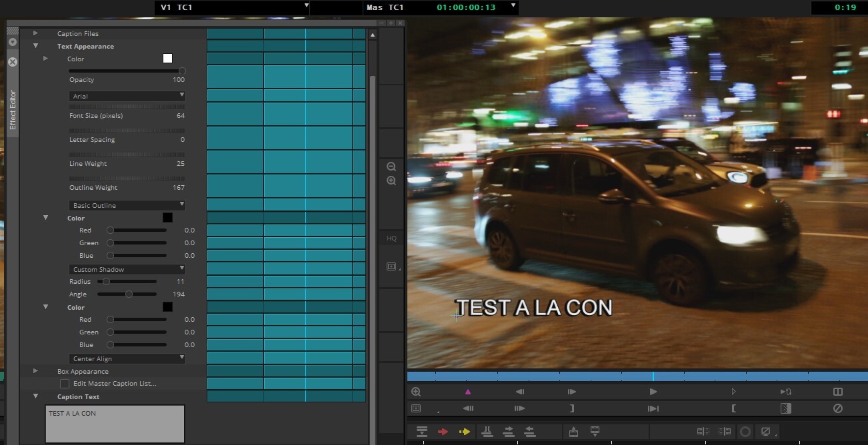Screen dimensions: 868x445
Task: Open the Custom Shadow dropdown
Action: (127, 269)
